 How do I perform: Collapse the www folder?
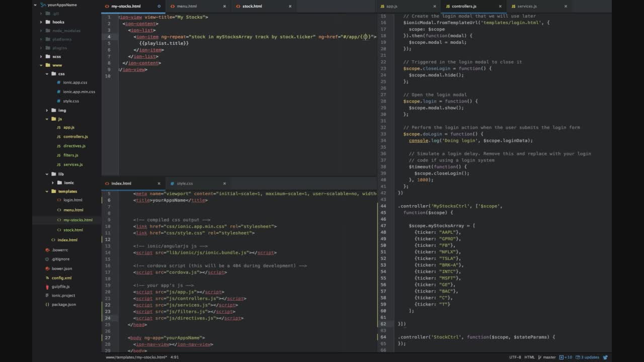pos(41,65)
